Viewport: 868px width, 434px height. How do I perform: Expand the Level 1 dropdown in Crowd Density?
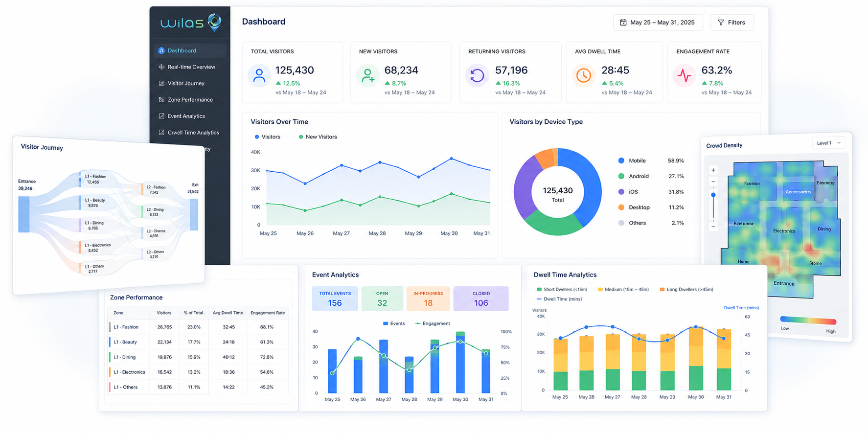829,143
